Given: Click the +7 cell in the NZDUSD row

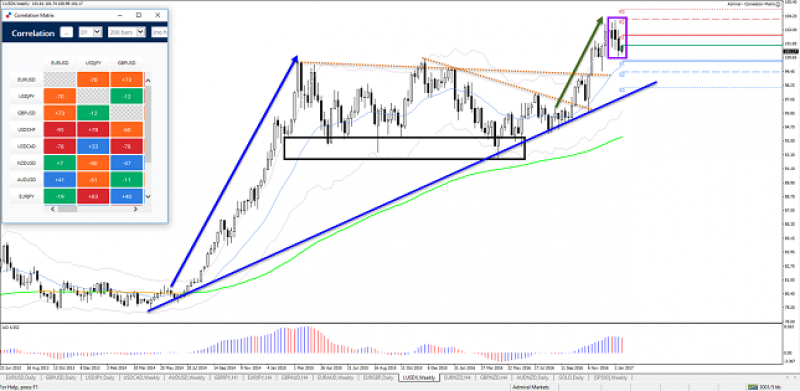Looking at the screenshot, I should (x=60, y=163).
